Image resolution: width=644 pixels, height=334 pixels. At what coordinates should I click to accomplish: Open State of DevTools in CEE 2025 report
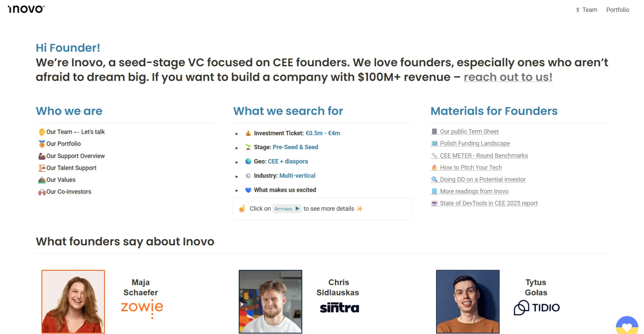coord(489,203)
